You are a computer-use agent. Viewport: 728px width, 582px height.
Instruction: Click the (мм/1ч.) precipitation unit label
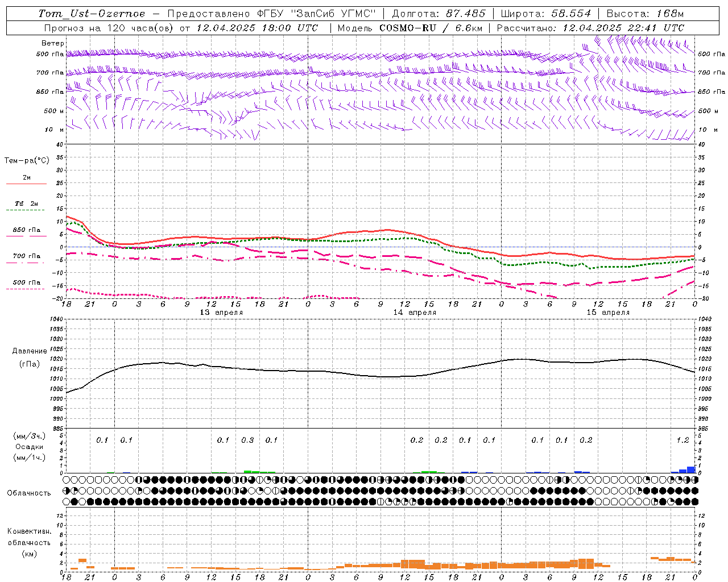30,458
